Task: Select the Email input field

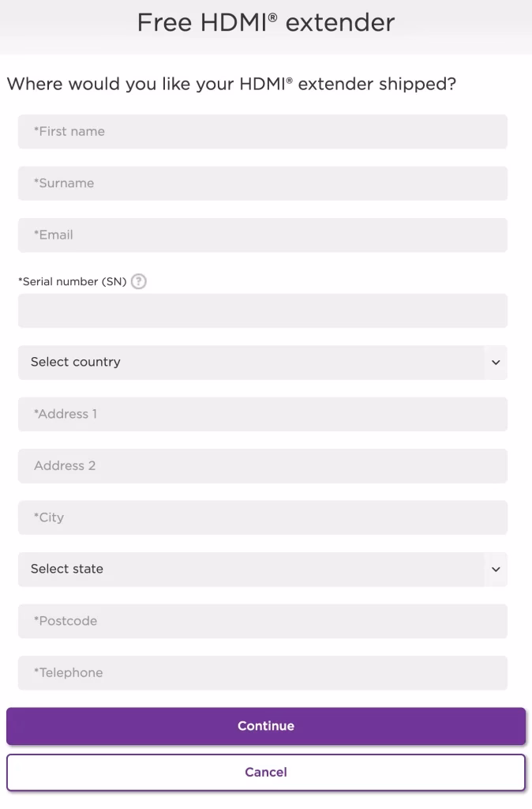Action: pos(263,235)
